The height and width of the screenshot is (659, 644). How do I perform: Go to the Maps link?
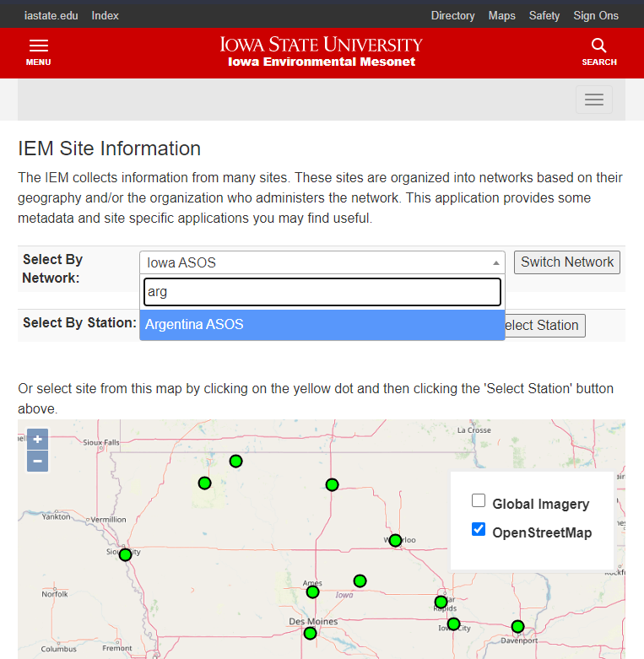pos(502,15)
